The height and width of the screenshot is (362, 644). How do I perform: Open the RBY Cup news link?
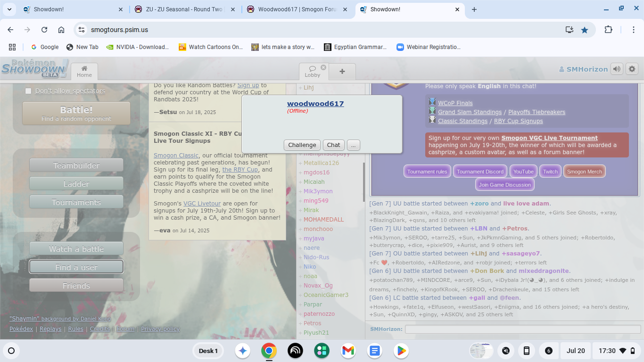point(240,170)
